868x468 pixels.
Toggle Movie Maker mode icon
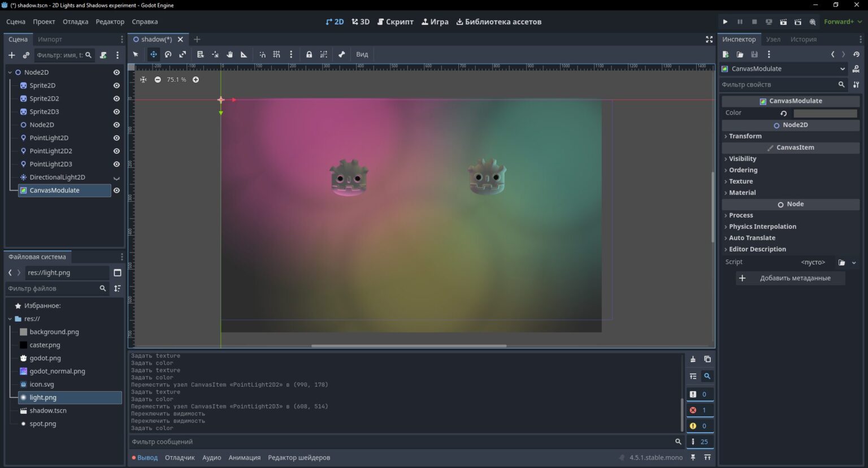click(x=813, y=21)
